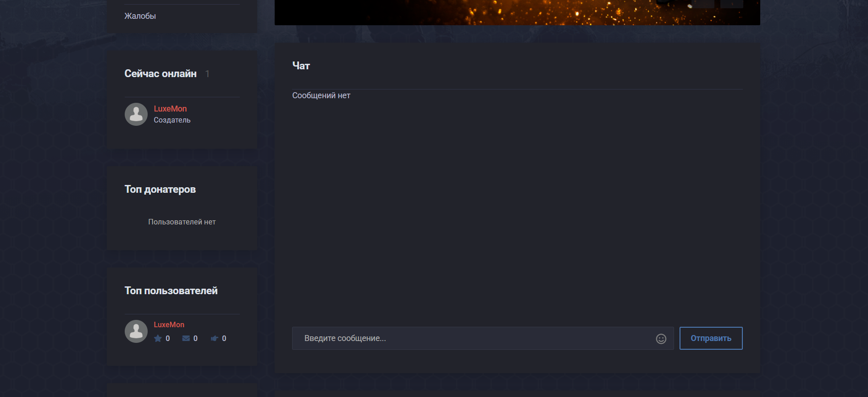Click the fiery sparks banner image

point(517,12)
